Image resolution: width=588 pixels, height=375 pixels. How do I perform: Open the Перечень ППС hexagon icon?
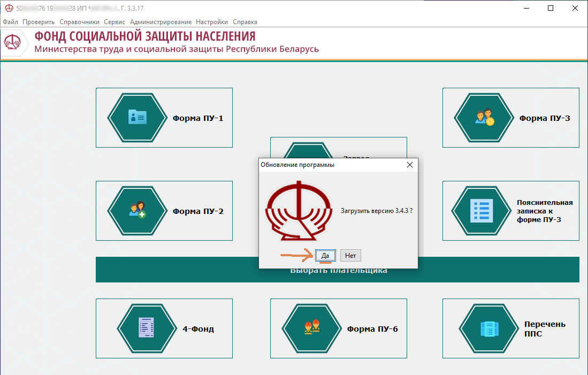click(x=489, y=328)
